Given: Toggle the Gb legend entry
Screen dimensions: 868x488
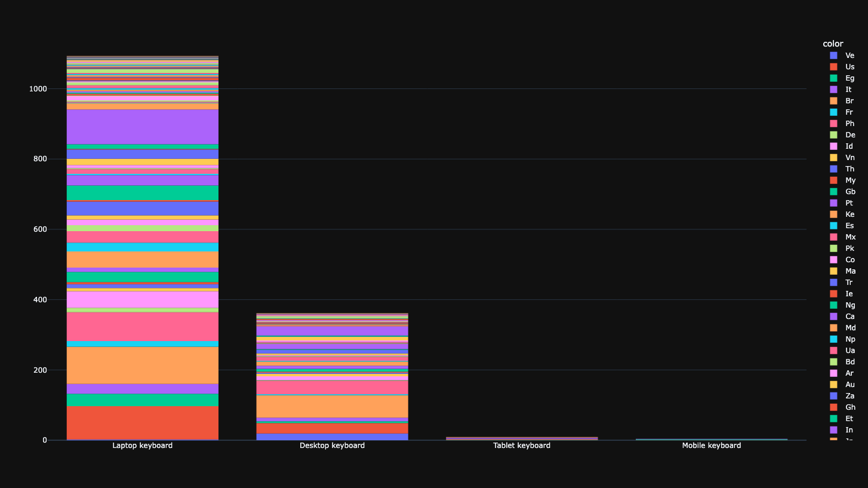Looking at the screenshot, I should (842, 192).
